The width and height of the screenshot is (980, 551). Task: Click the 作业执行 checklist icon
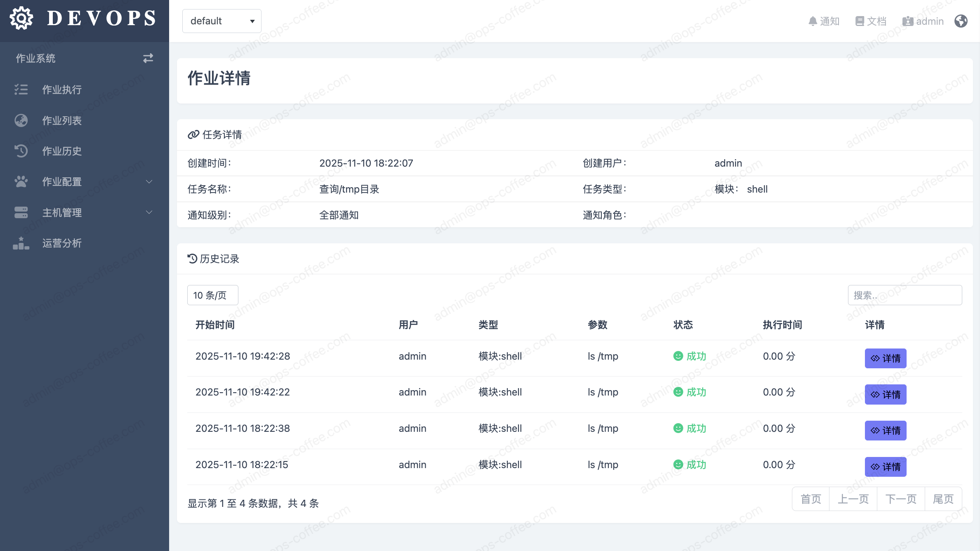point(21,89)
